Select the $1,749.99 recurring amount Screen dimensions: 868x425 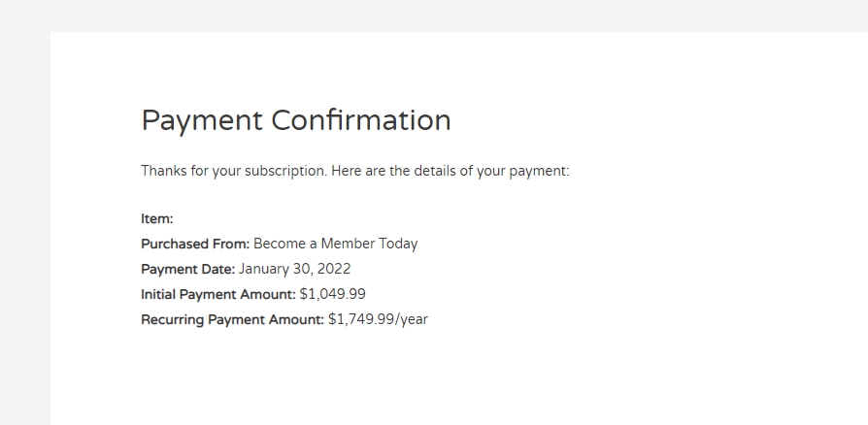(x=361, y=319)
